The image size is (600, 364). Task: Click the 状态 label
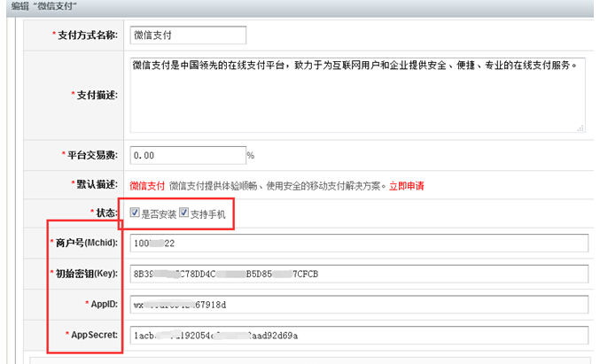(x=108, y=213)
